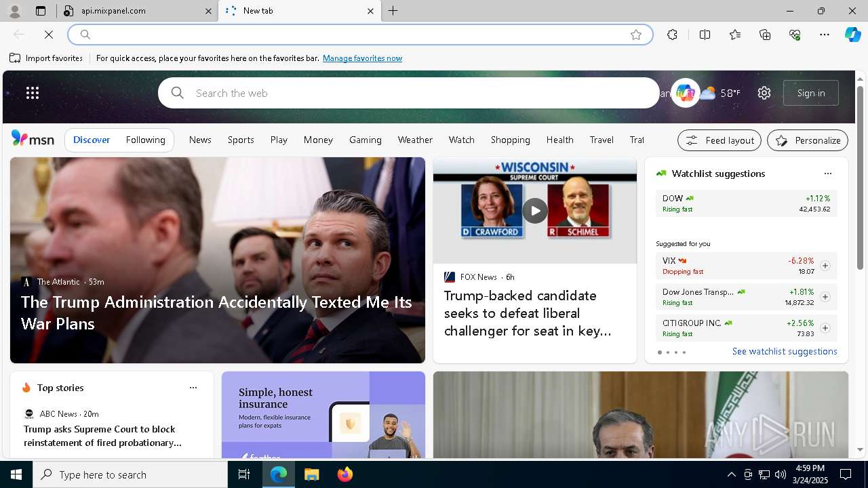Open the Favorites hub
The width and height of the screenshot is (868, 488).
(x=735, y=35)
